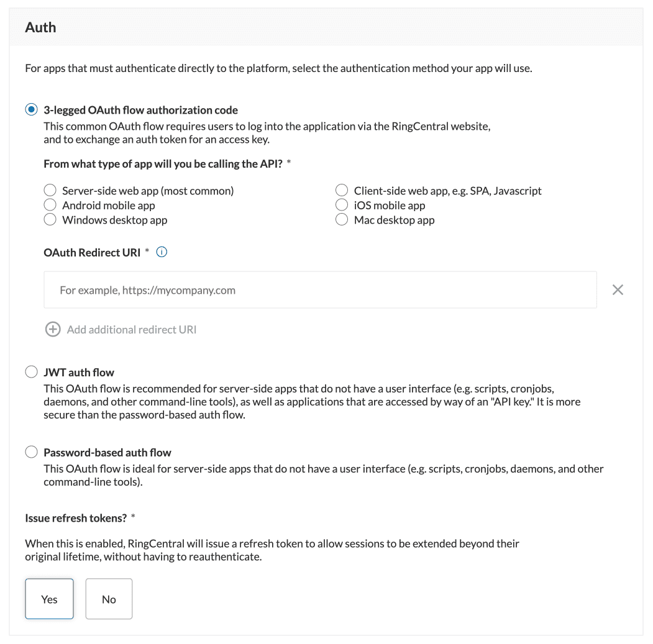Choose Windows desktop app type

pyautogui.click(x=50, y=220)
